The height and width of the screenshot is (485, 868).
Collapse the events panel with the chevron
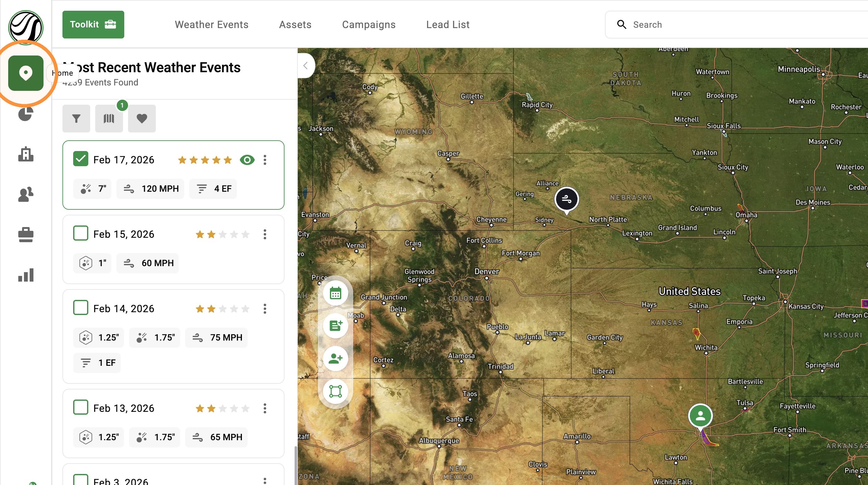pos(306,66)
